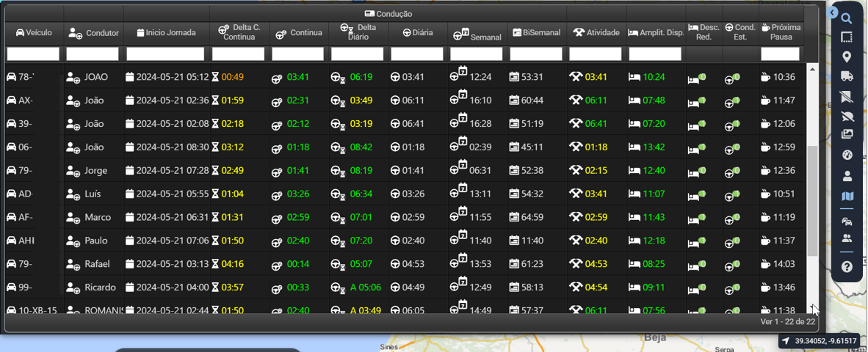Sort by the Veículo column header
The height and width of the screenshot is (352, 868).
click(35, 33)
